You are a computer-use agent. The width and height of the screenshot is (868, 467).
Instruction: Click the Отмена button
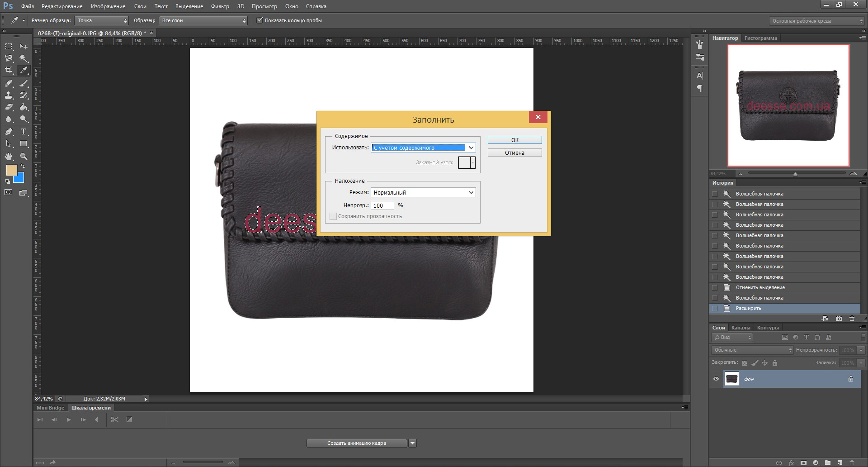click(x=514, y=153)
